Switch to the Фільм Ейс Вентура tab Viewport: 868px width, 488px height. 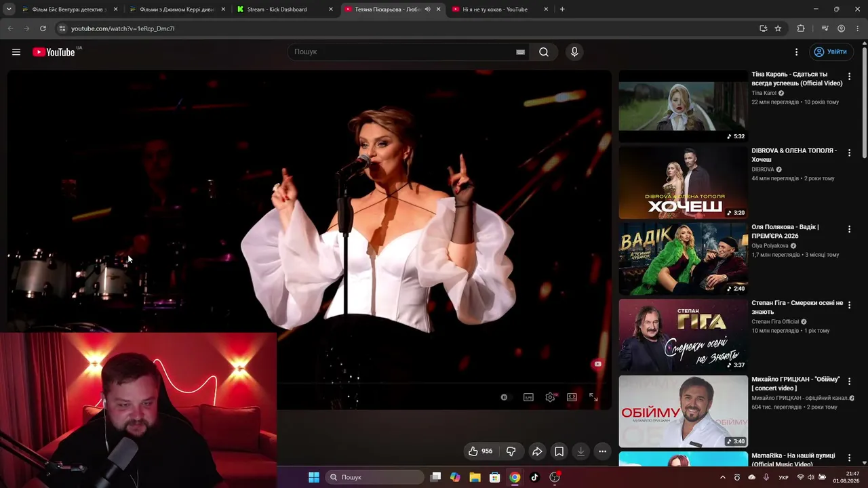[x=69, y=9]
